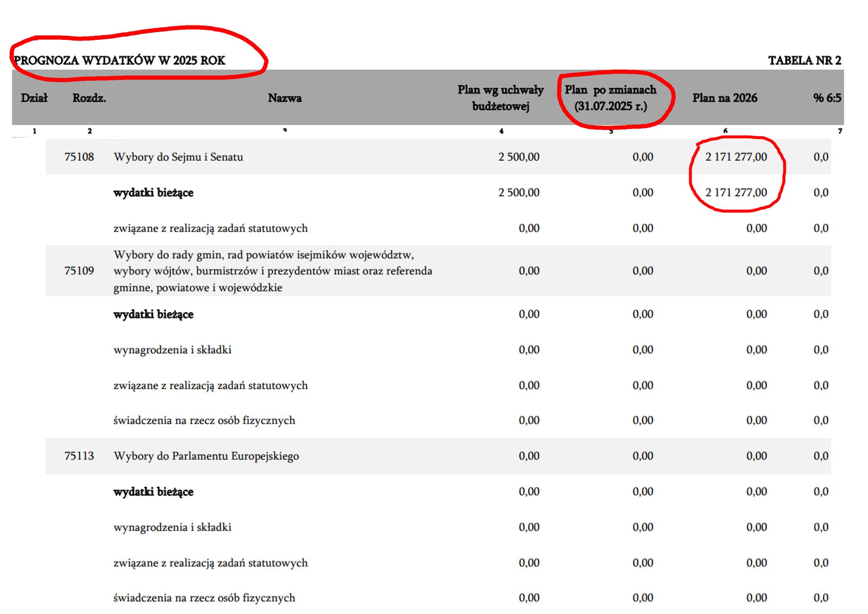Image resolution: width=868 pixels, height=614 pixels.
Task: Click 2 171 277,00 in the Sejmu i Senatu row
Action: [x=736, y=157]
